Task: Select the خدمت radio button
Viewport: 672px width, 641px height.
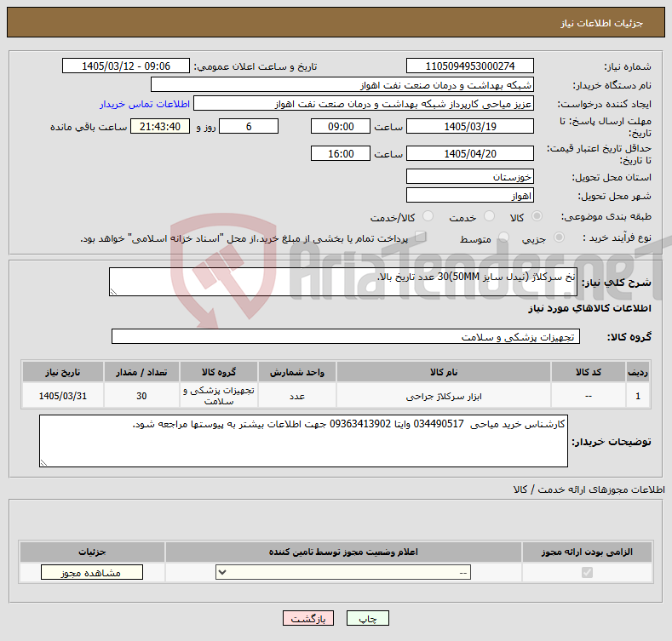Action: (489, 216)
